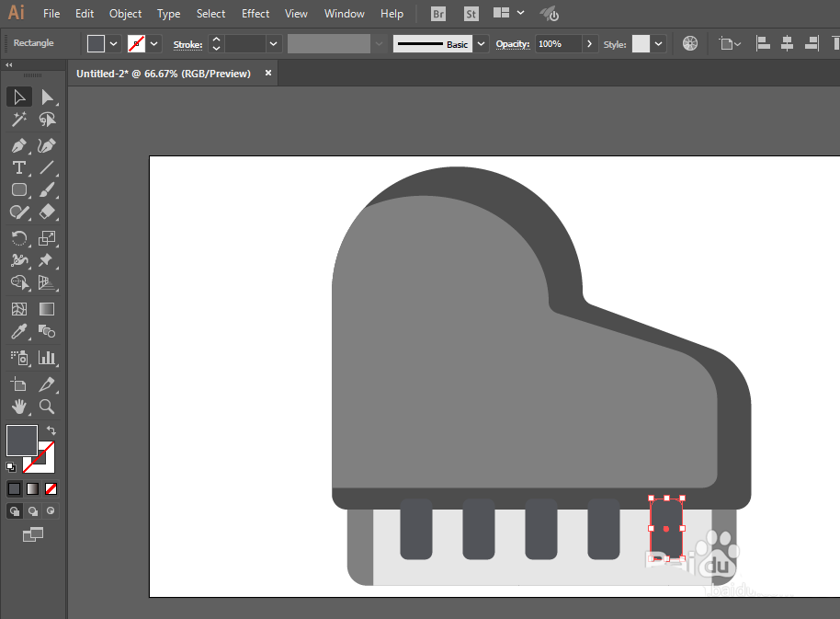This screenshot has width=840, height=619.
Task: Switch to Gradient fill mode
Action: pyautogui.click(x=33, y=488)
